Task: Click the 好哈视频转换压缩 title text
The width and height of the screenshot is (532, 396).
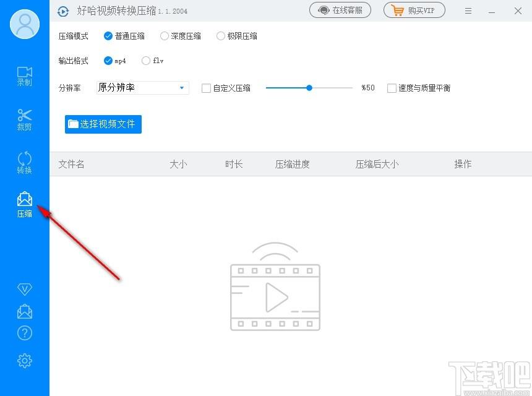Action: pyautogui.click(x=116, y=11)
